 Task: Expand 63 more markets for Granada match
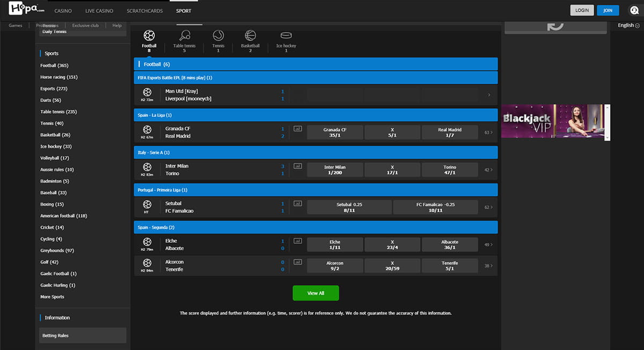coord(488,132)
